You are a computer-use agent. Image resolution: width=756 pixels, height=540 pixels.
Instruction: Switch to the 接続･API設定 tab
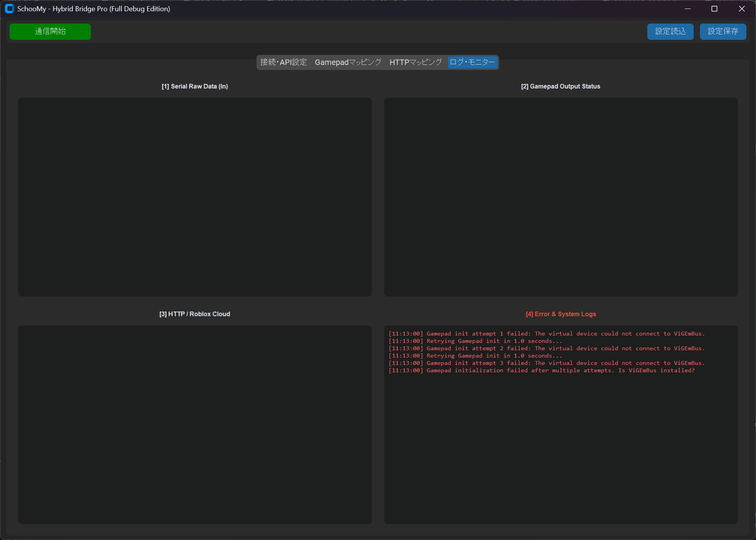[x=284, y=62]
